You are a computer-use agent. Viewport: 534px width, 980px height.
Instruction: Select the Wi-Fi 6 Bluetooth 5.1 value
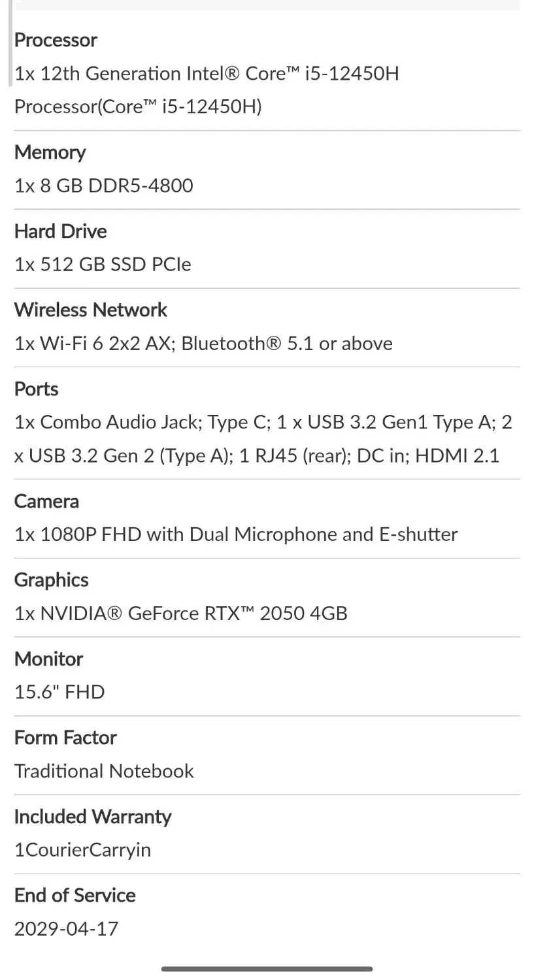203,344
